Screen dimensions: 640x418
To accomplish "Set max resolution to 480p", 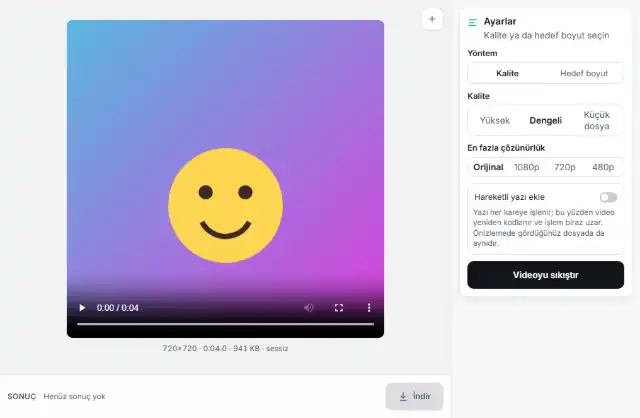I will click(x=603, y=167).
